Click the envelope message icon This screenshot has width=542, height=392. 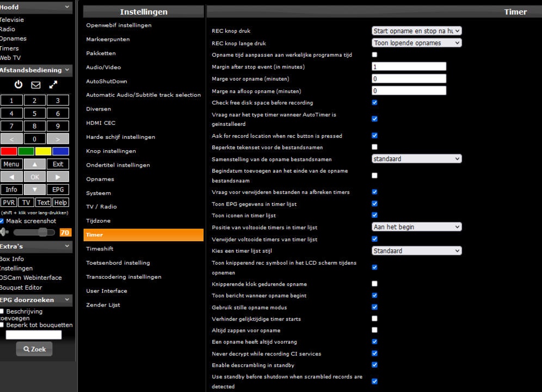35,85
